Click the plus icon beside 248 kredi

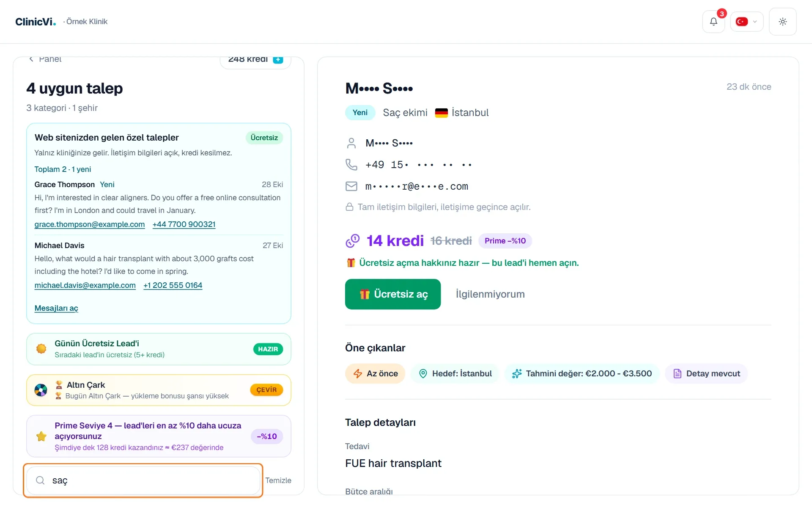[x=278, y=59]
